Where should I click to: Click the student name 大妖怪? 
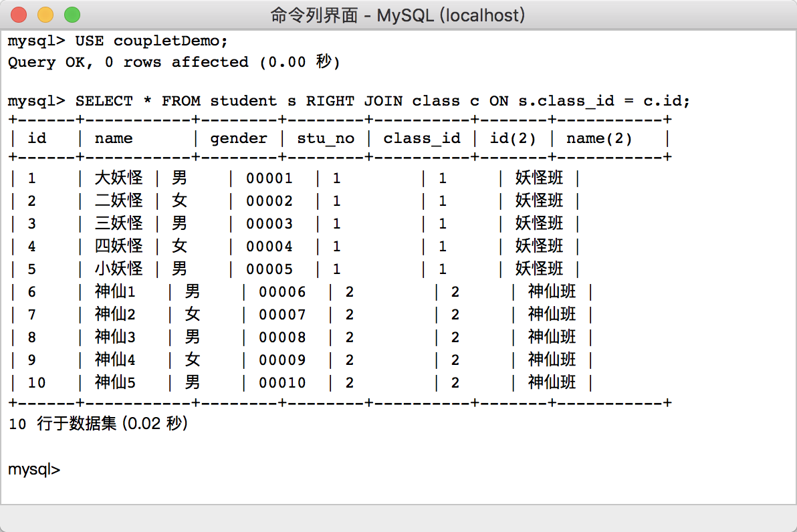[x=118, y=178]
